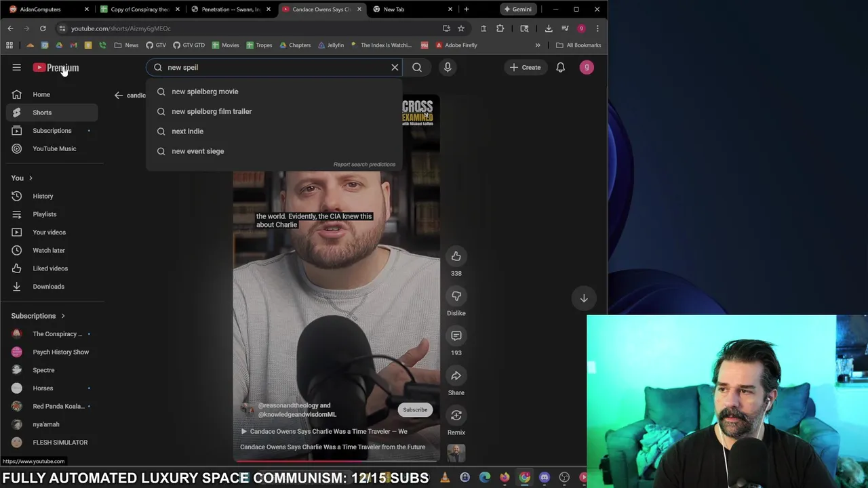Open the YouTube account avatar menu
Screen dimensions: 868x488
pos(587,67)
